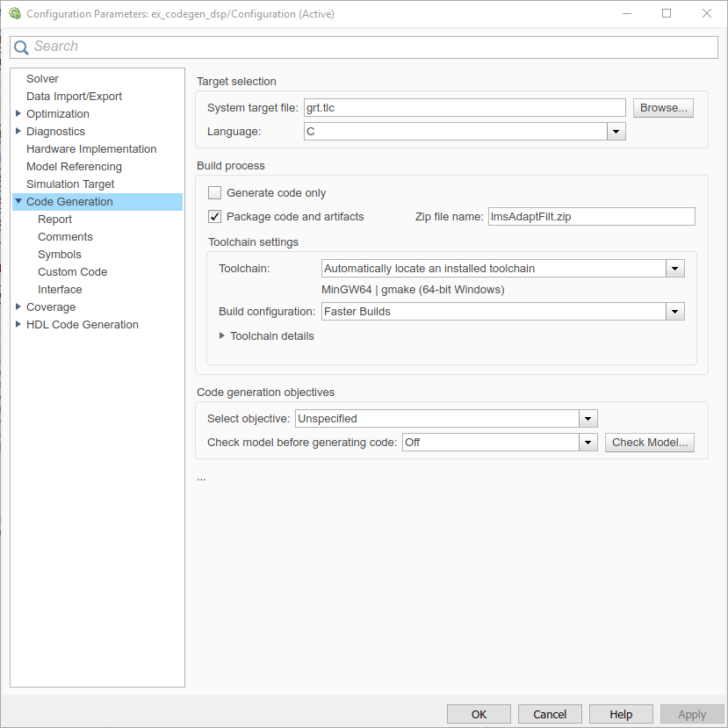
Task: Click the Help button
Action: [x=621, y=715]
